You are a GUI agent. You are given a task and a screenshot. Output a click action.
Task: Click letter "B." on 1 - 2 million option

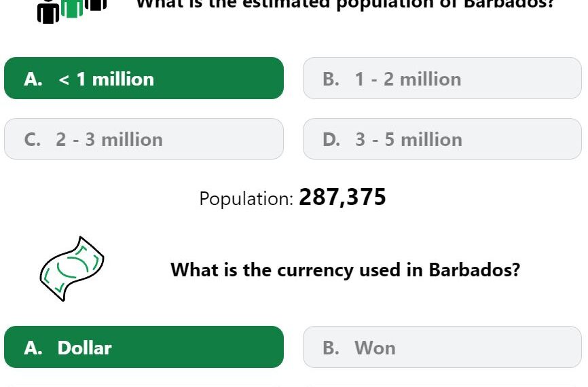[x=331, y=79]
